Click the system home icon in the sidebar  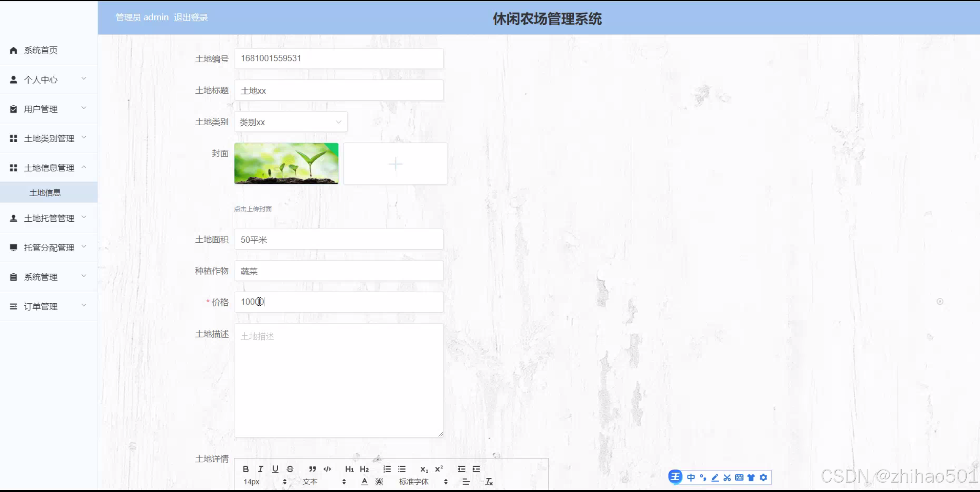point(13,50)
